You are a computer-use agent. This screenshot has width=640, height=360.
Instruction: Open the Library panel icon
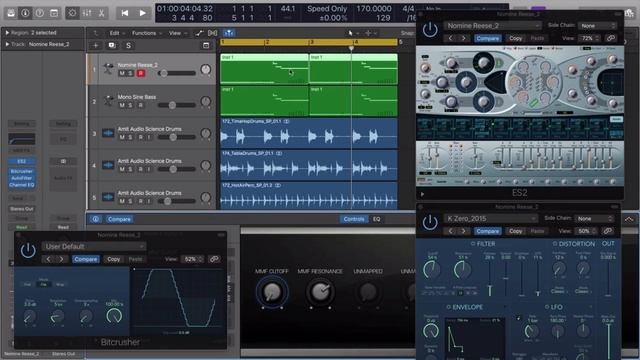click(11, 13)
